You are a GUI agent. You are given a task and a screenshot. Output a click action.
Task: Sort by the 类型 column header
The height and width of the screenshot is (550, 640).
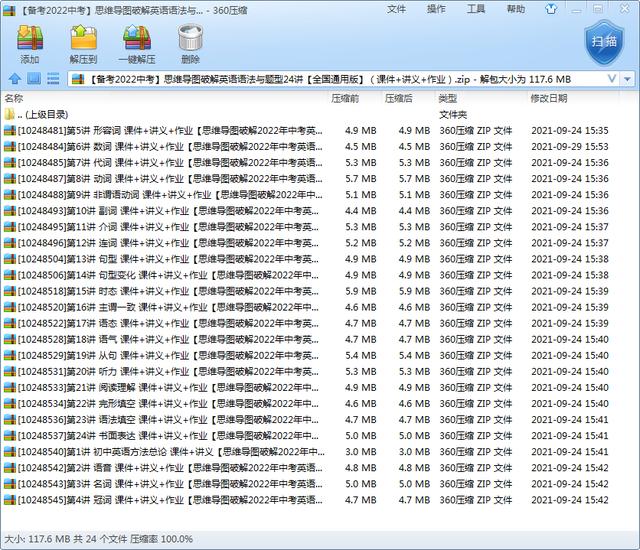click(447, 98)
